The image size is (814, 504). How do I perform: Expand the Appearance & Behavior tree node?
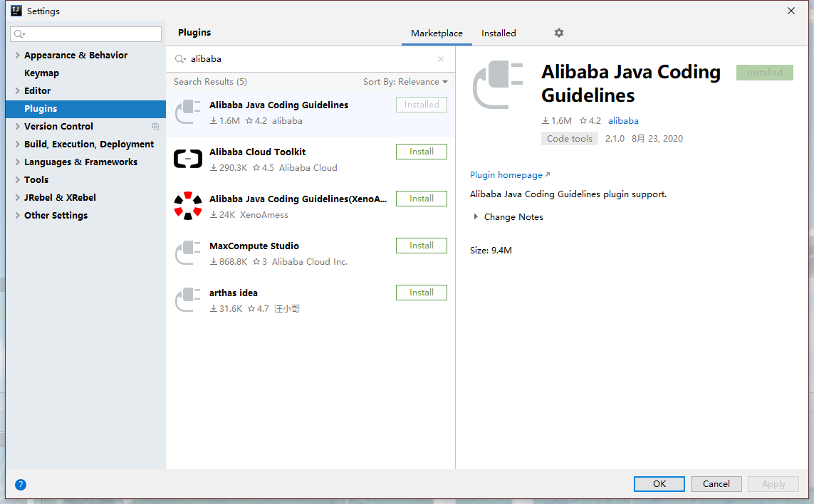17,56
